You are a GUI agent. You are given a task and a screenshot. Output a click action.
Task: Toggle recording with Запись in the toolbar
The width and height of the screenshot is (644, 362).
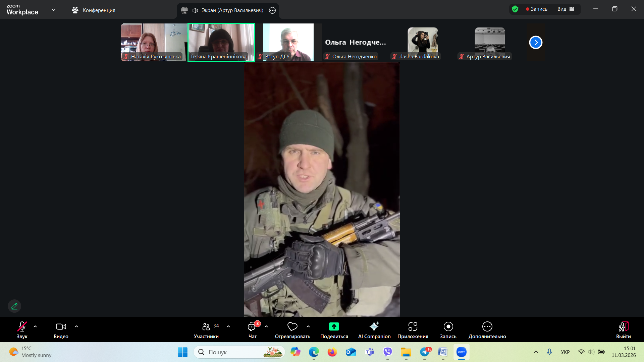tap(448, 330)
